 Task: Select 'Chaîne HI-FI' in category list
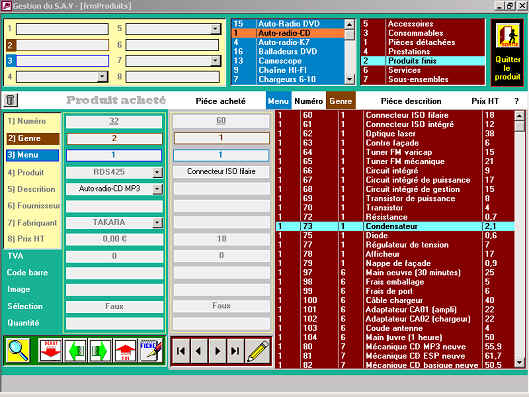click(x=288, y=70)
